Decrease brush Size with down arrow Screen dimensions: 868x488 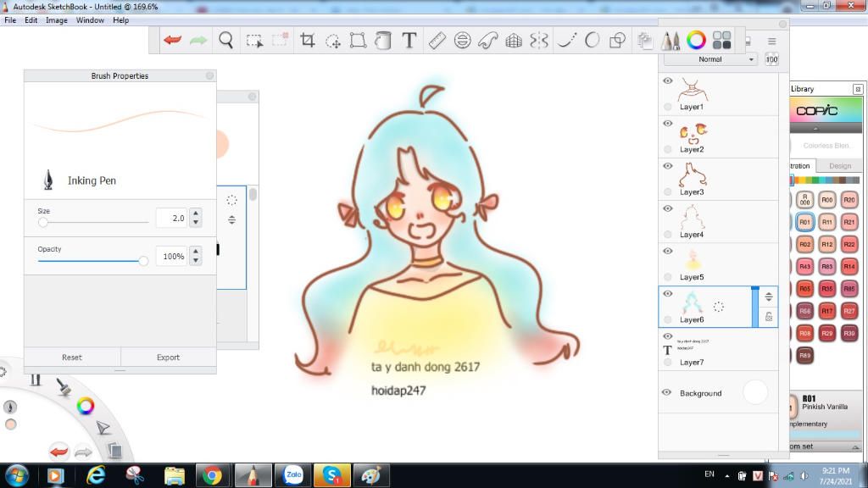196,223
